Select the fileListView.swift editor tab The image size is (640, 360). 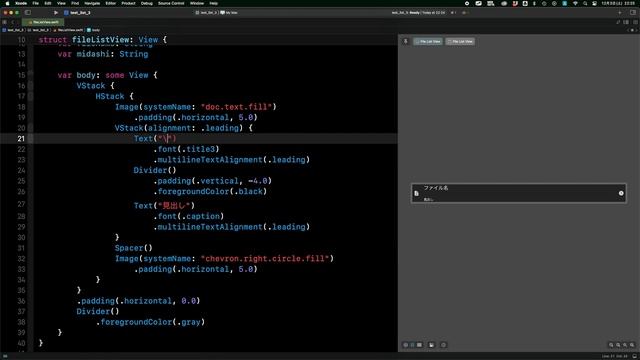tap(43, 22)
